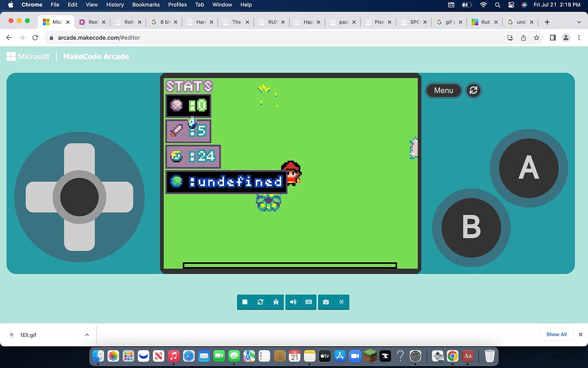Take a screenshot with the camera icon
The width and height of the screenshot is (588, 368).
[326, 302]
